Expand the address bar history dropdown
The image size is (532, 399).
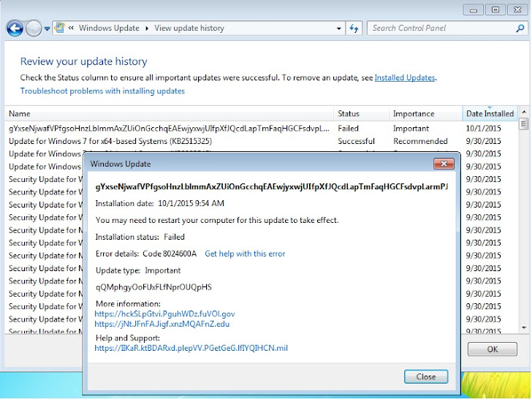pyautogui.click(x=338, y=28)
